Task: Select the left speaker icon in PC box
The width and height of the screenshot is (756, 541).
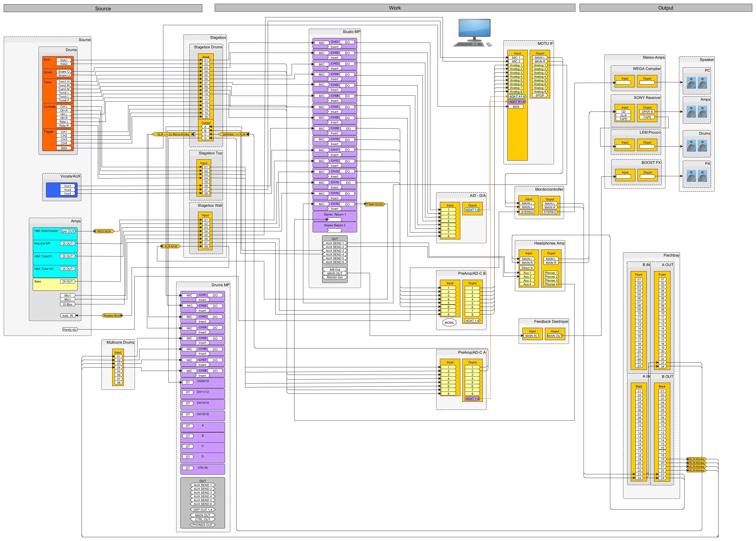Action: pos(691,83)
